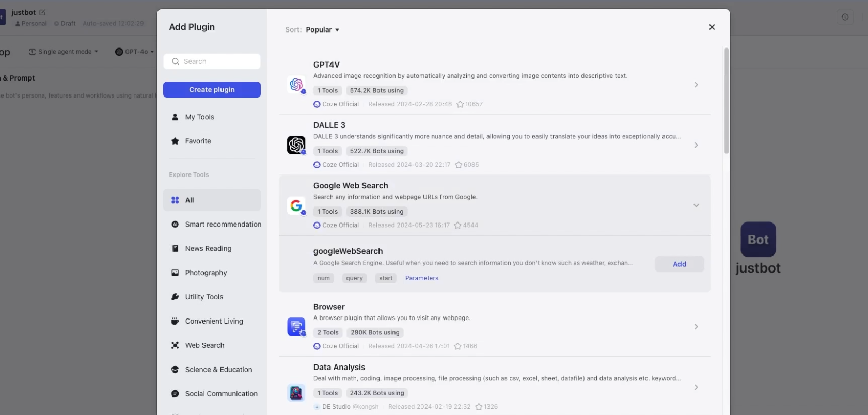Screen dimensions: 868x415
Task: Expand the Browser plugin tools
Action: coord(696,327)
